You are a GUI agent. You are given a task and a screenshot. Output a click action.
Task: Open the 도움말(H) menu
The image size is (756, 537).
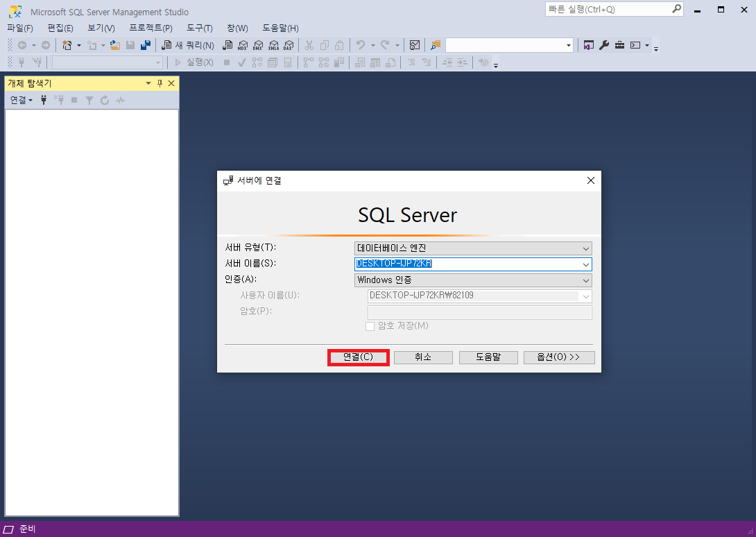281,28
